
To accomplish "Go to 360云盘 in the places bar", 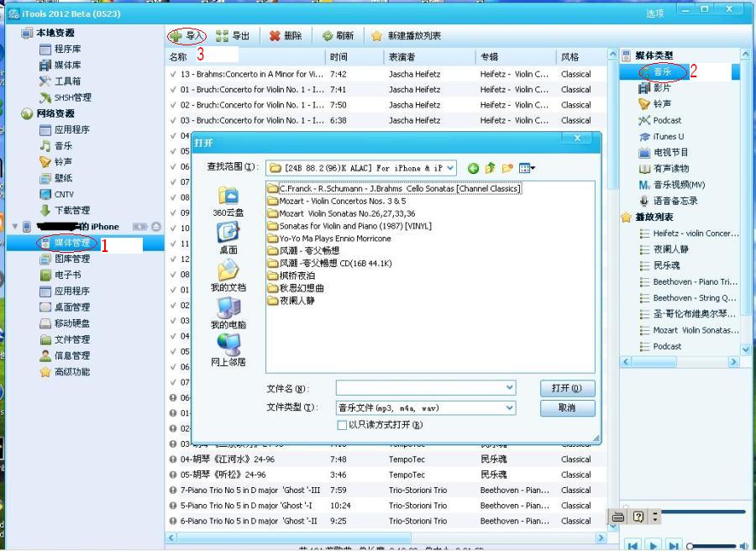I will 228,202.
